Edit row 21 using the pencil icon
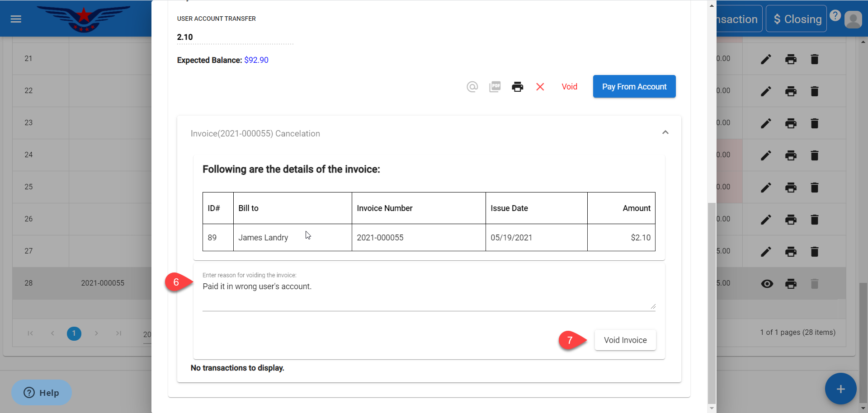This screenshot has height=413, width=868. tap(765, 59)
